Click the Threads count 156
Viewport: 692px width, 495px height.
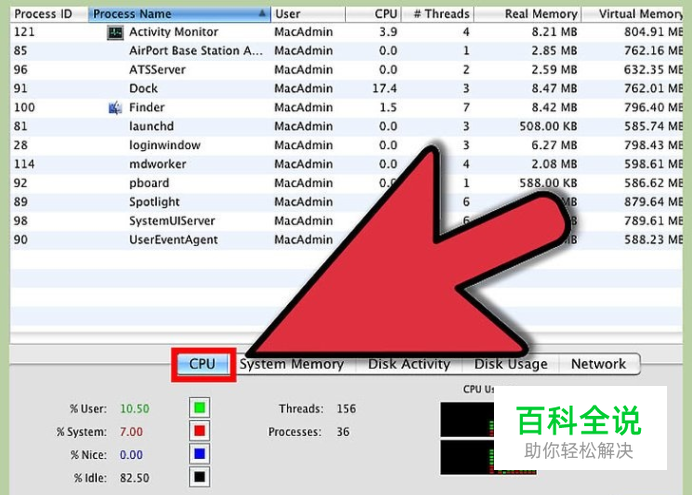(346, 409)
